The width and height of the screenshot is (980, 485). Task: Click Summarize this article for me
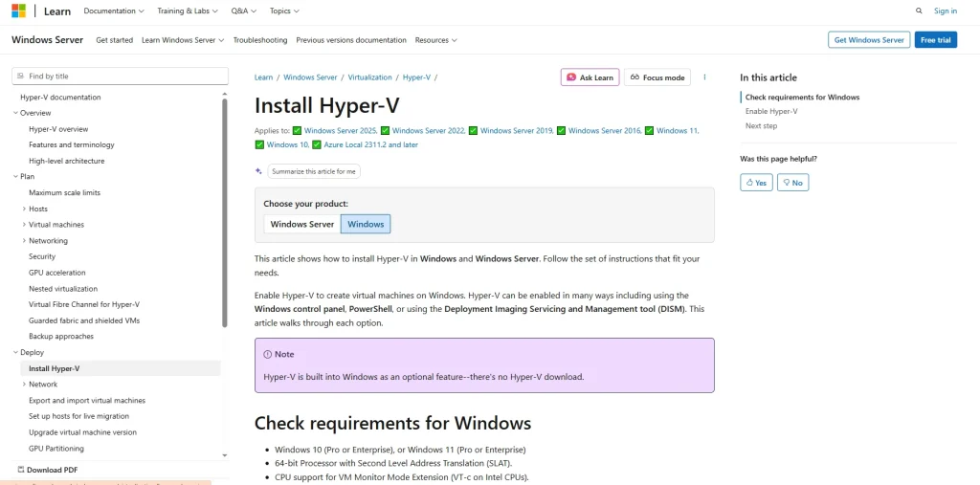(x=314, y=171)
